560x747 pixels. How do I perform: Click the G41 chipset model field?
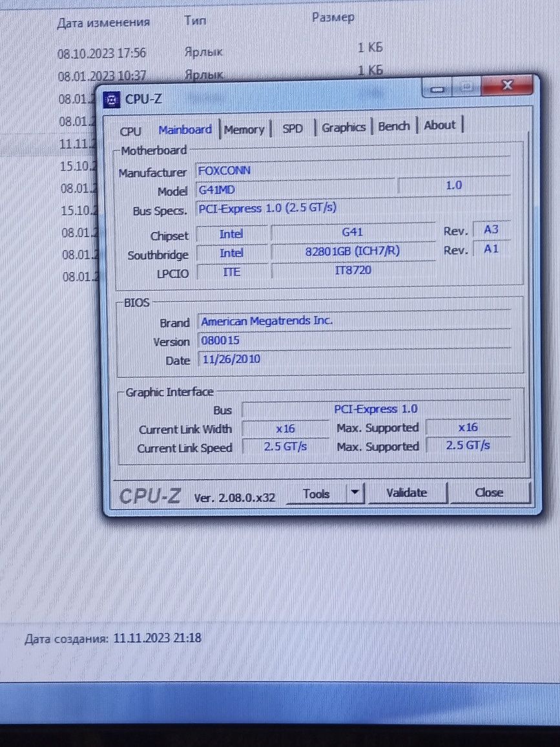tap(353, 232)
